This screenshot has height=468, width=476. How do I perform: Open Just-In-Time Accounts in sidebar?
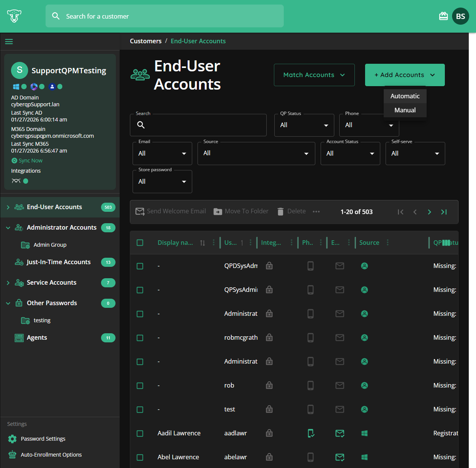tap(60, 262)
